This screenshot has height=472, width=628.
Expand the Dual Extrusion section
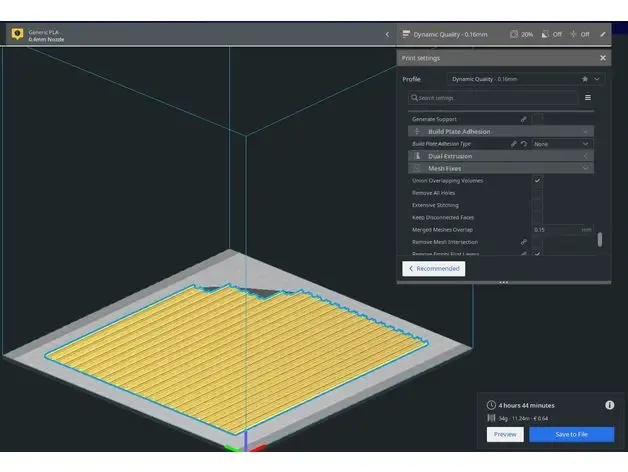click(x=501, y=156)
